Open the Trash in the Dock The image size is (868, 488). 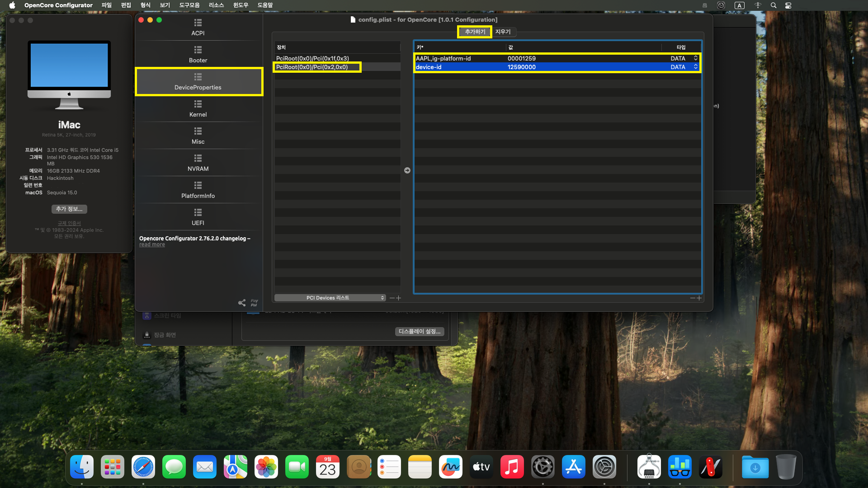786,467
